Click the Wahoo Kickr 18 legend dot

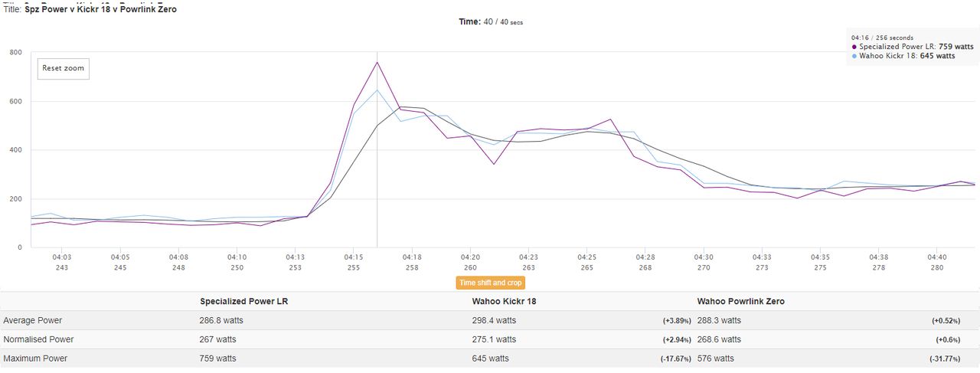coord(854,56)
